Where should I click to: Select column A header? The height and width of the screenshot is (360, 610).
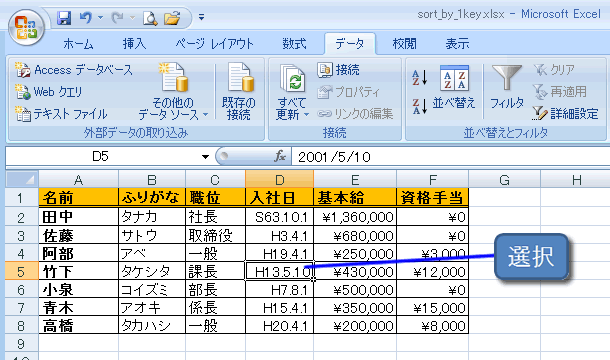point(79,180)
